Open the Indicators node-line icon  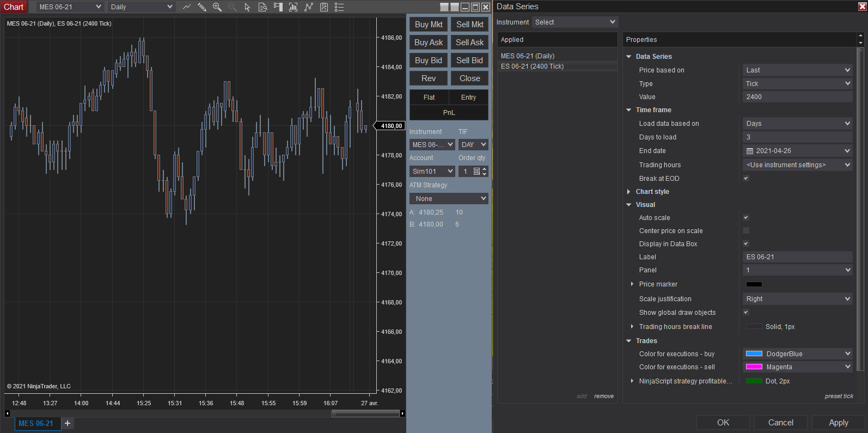click(309, 7)
